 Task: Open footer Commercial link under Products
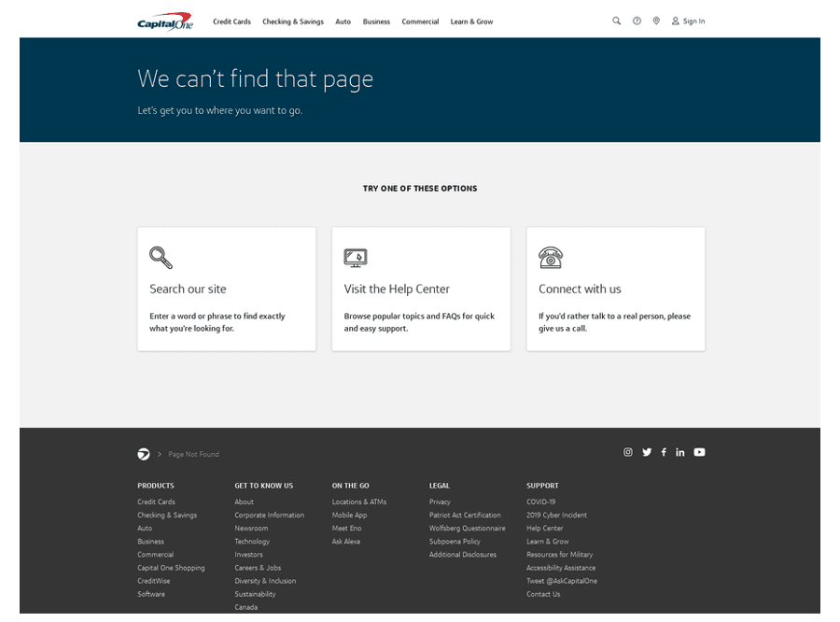pos(155,555)
